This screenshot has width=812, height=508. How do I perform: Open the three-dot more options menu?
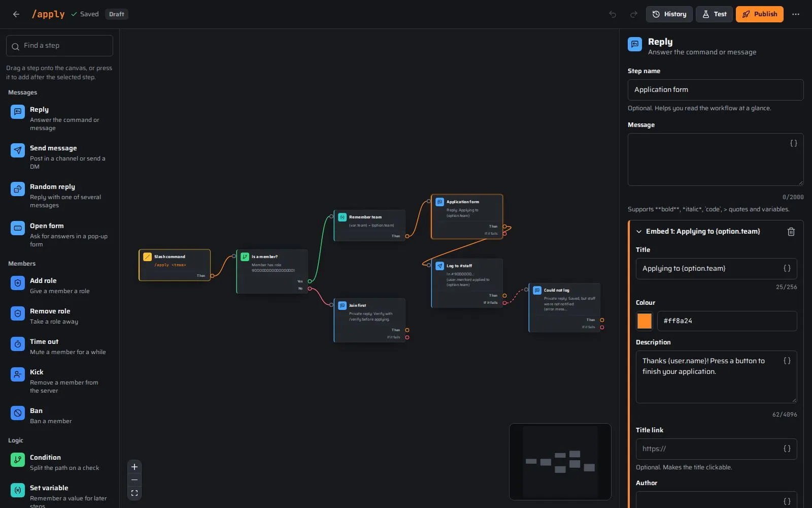click(796, 14)
